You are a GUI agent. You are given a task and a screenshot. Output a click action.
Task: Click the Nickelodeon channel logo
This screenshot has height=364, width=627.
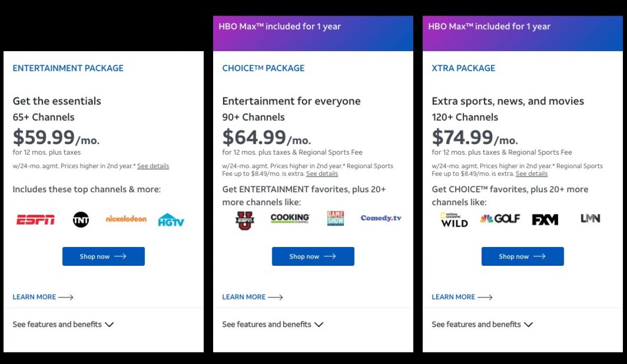[x=126, y=219]
